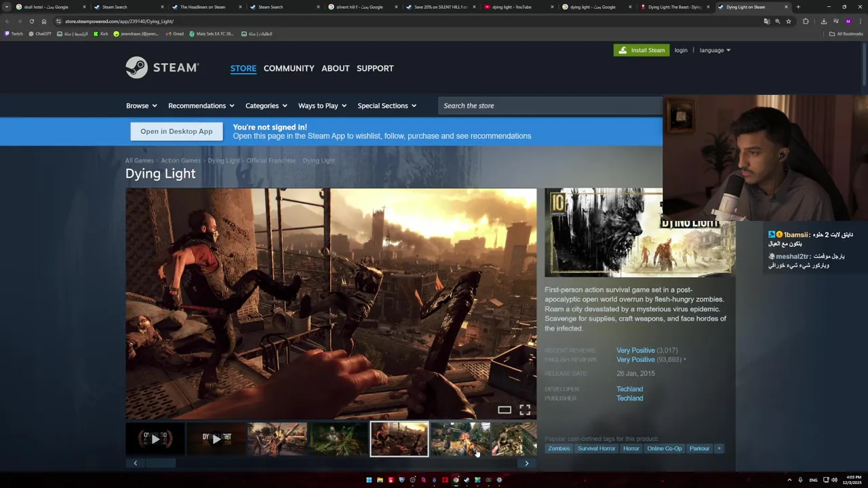Select the Zombies tag
This screenshot has height=488, width=868.
[x=559, y=449]
